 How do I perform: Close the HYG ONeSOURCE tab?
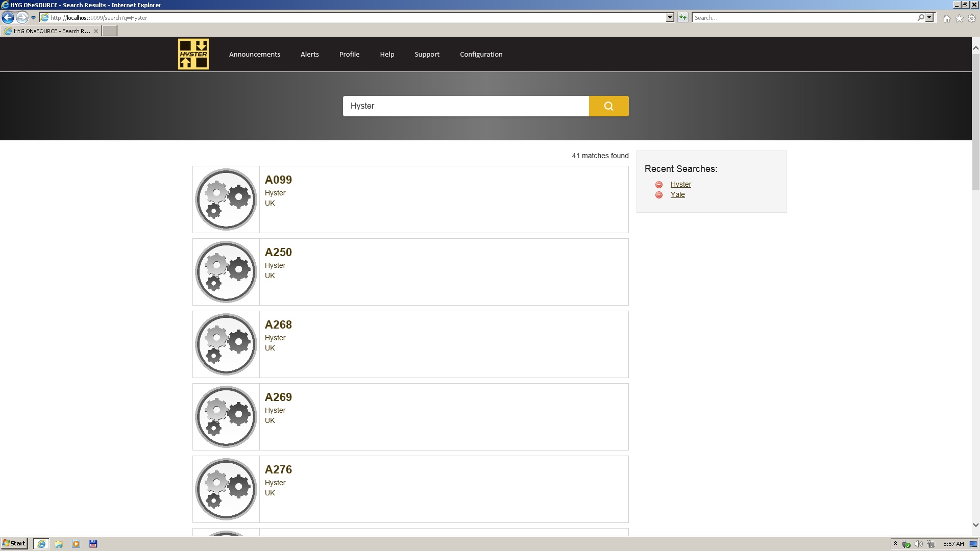pyautogui.click(x=95, y=31)
